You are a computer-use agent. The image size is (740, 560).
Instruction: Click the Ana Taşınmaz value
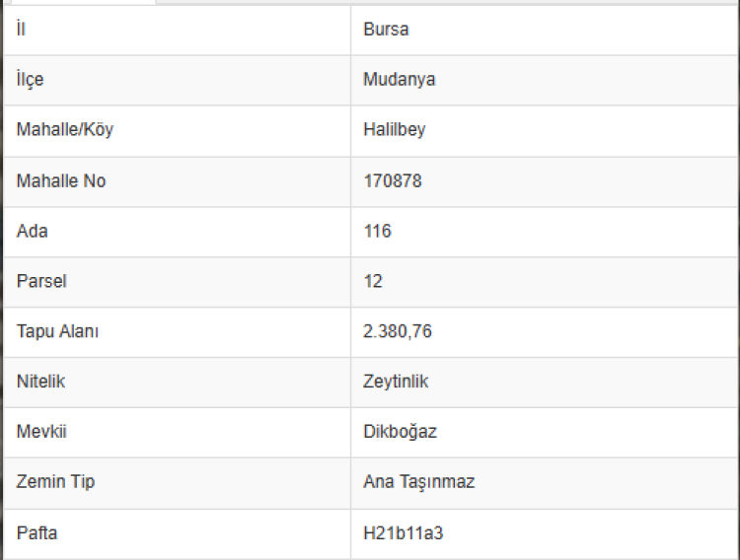(419, 483)
